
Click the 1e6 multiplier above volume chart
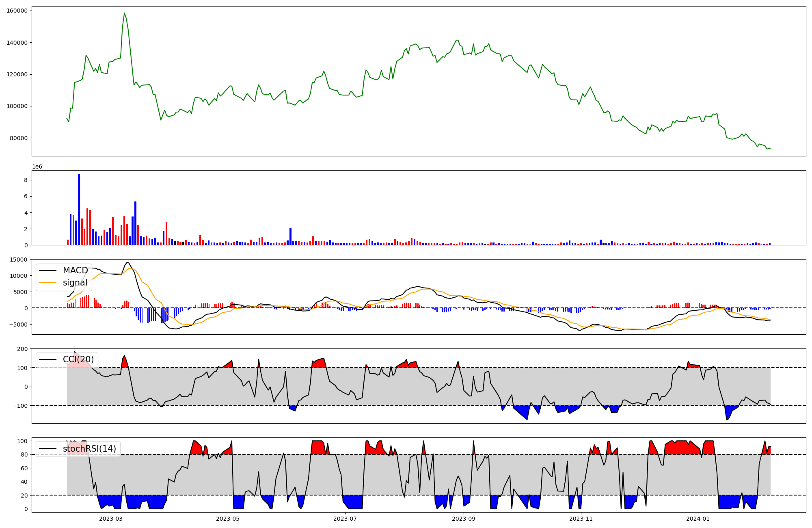(37, 167)
